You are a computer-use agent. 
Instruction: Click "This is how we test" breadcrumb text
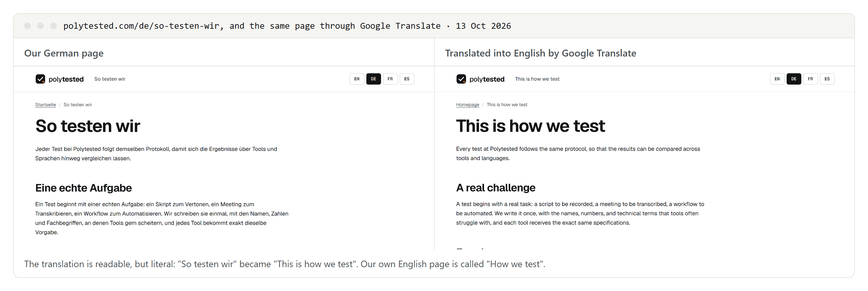507,105
